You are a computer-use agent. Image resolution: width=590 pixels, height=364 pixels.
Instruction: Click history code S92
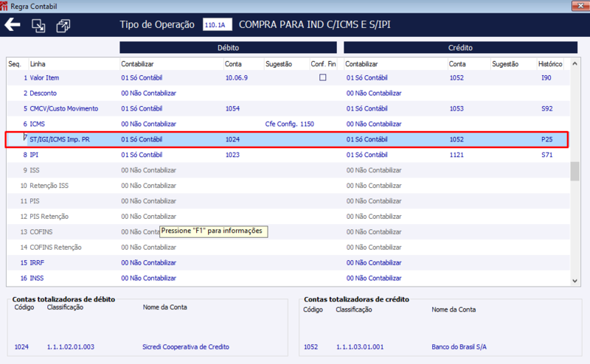click(546, 108)
